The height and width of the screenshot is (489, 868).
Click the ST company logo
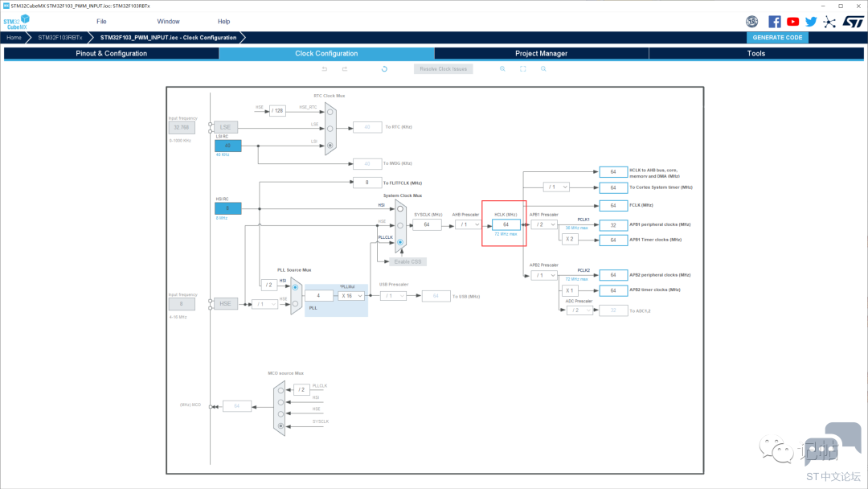(853, 22)
